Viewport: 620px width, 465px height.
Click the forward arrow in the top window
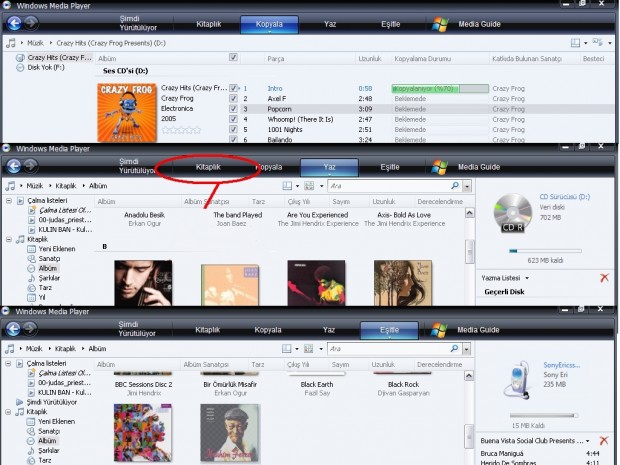tap(31, 23)
